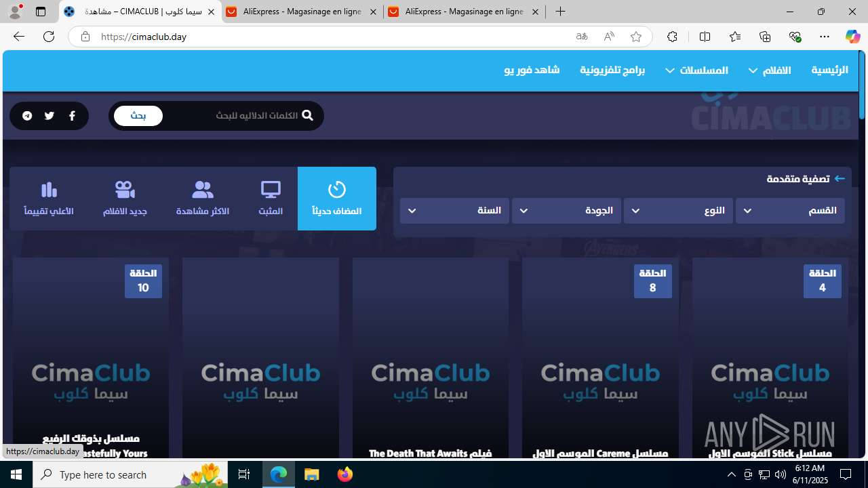The image size is (868, 488).
Task: Open برامج تلفزيونية menu item
Action: click(x=612, y=70)
